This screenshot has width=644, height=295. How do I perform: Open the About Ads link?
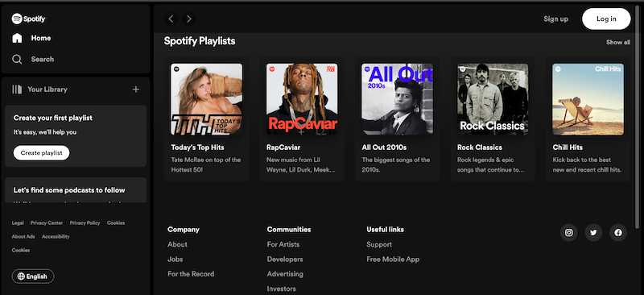click(23, 237)
